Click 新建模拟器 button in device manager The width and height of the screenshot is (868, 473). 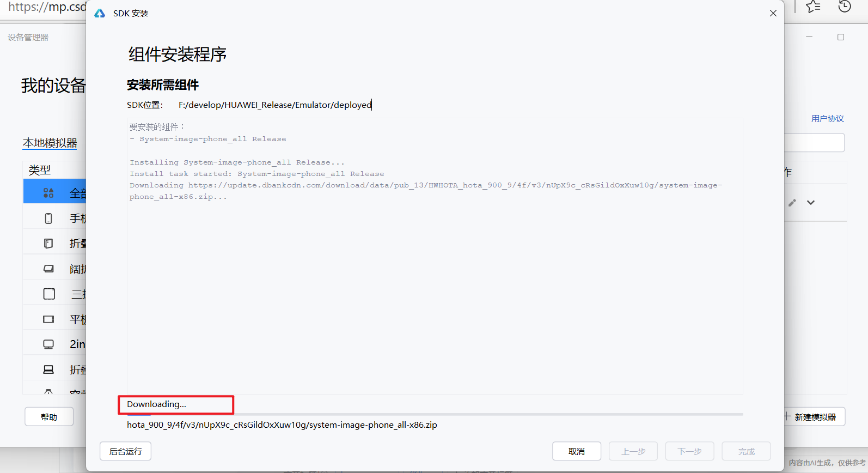(815, 417)
